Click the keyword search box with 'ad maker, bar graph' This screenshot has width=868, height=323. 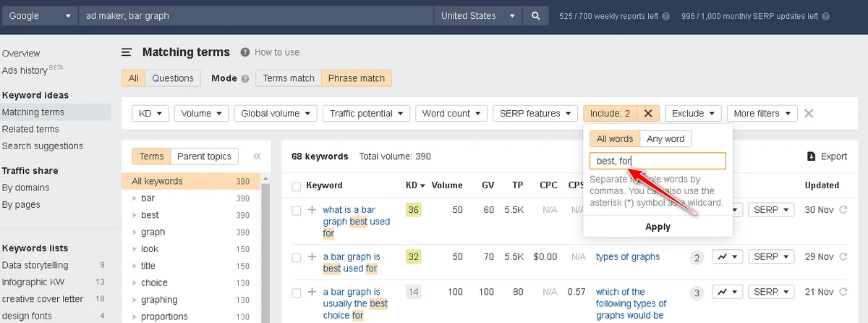256,16
